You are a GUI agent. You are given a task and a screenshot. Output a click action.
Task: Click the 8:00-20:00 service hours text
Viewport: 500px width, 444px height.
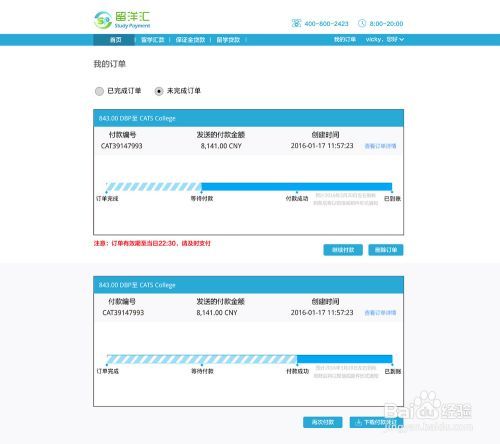pyautogui.click(x=386, y=24)
